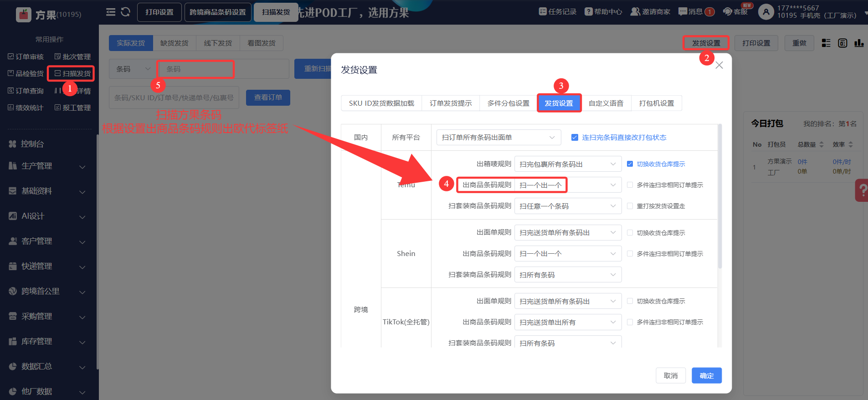Screen dimensions: 868x400
Task: Click the calculator-style panel icon
Action: pyautogui.click(x=842, y=43)
